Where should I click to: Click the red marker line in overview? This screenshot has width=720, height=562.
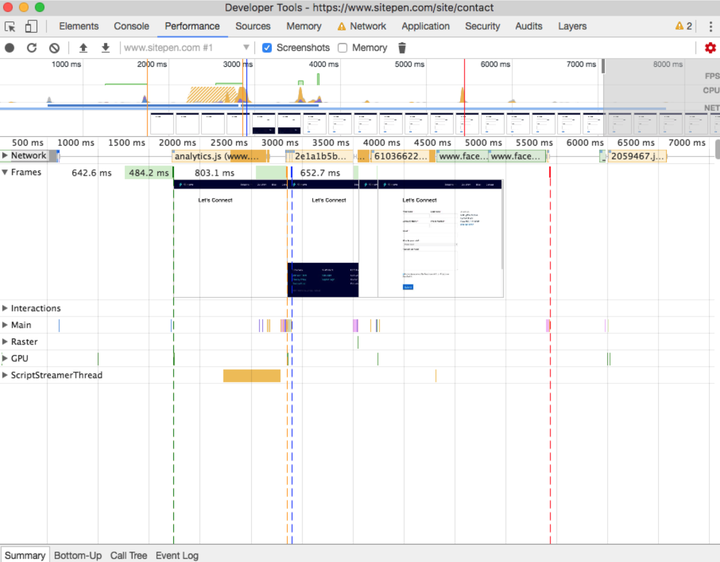pos(464,96)
